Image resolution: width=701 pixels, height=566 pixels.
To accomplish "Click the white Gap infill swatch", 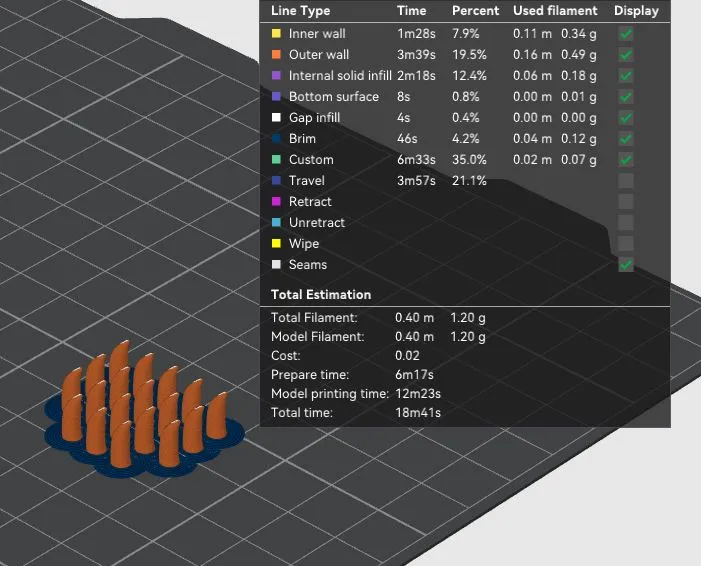I will pos(276,118).
